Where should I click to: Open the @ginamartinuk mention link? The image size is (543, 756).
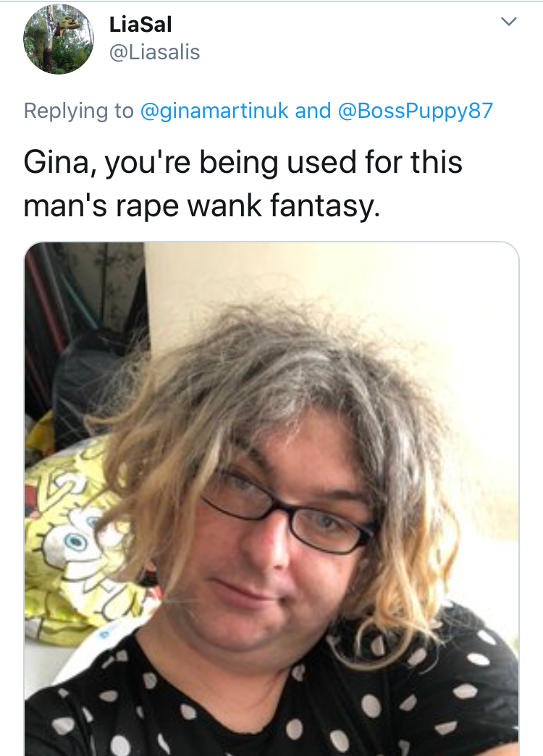tap(214, 111)
